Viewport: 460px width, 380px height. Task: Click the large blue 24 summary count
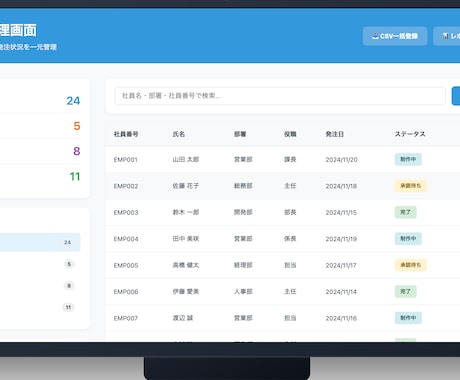(x=73, y=101)
